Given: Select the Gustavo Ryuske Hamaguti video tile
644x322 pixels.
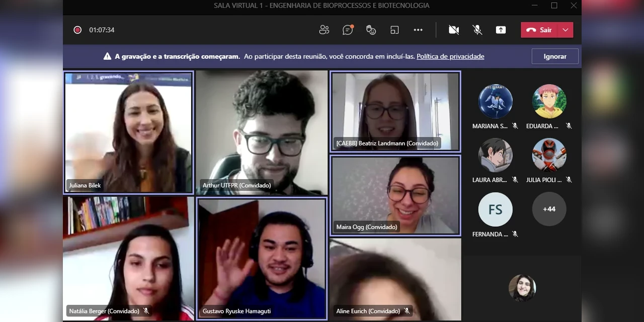Looking at the screenshot, I should 262,258.
